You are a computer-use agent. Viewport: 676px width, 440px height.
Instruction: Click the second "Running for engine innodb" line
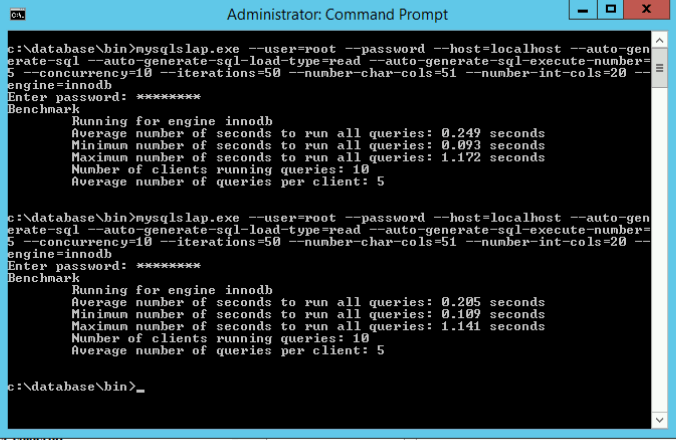point(172,290)
